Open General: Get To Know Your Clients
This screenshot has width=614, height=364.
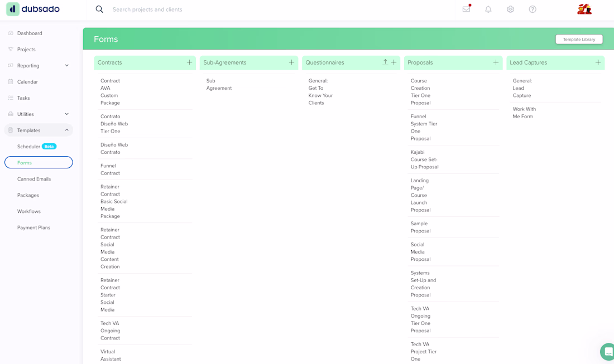[x=321, y=92]
